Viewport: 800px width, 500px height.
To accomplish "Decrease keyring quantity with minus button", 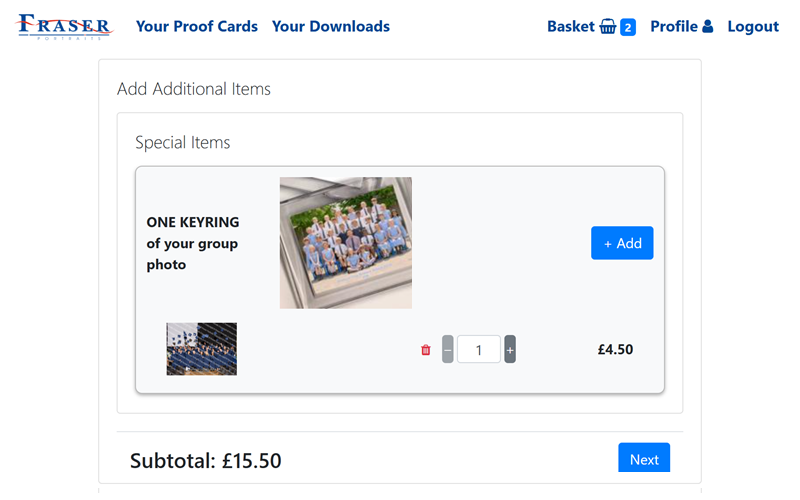I will point(447,349).
